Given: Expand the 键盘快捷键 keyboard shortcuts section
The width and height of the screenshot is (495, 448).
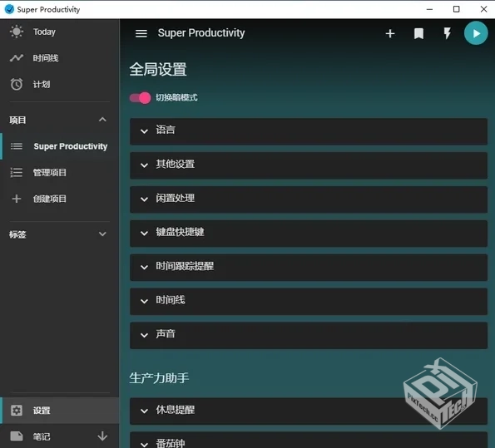Looking at the screenshot, I should click(309, 234).
